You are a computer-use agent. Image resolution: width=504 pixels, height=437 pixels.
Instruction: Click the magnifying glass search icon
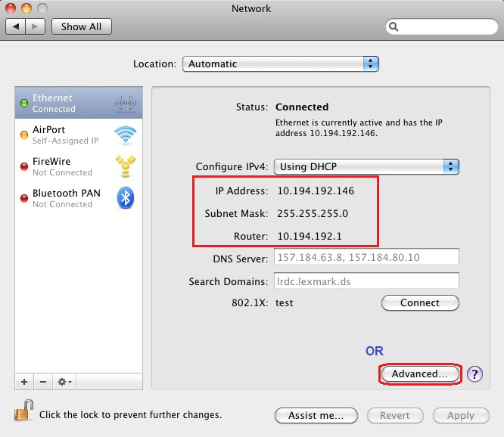click(394, 26)
